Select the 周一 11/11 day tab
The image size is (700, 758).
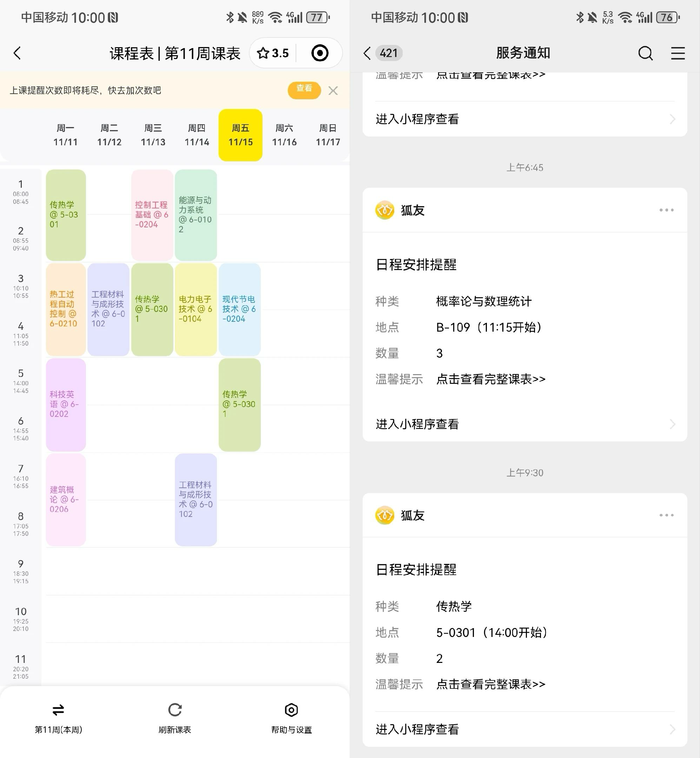[x=66, y=135]
